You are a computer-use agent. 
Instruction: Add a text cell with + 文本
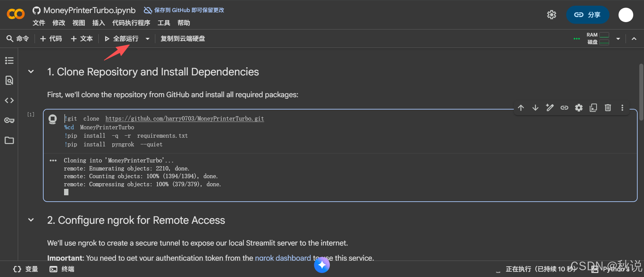tap(82, 39)
